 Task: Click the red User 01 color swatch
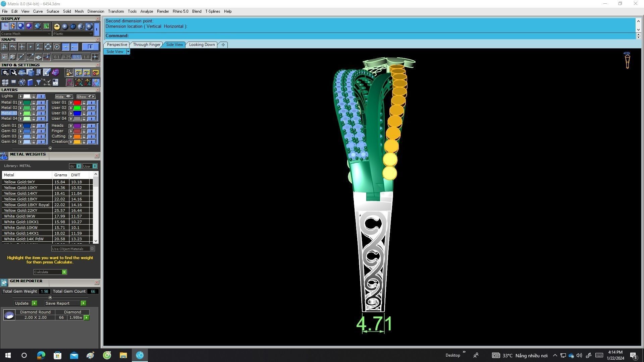[77, 103]
